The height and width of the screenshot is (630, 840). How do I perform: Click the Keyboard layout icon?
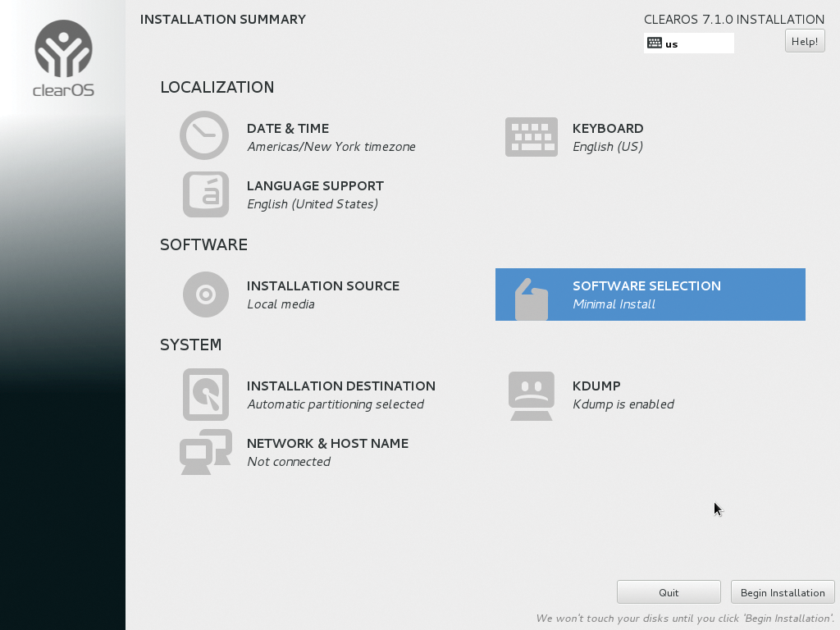point(532,137)
